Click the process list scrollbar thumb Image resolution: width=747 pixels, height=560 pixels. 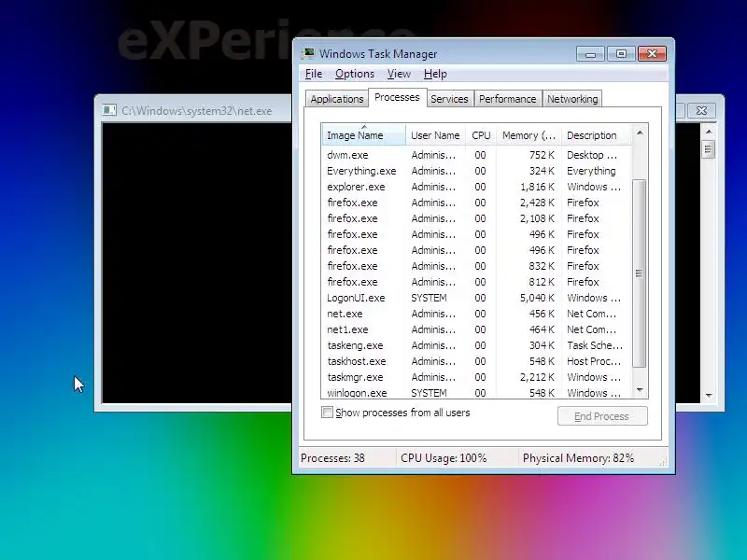640,273
